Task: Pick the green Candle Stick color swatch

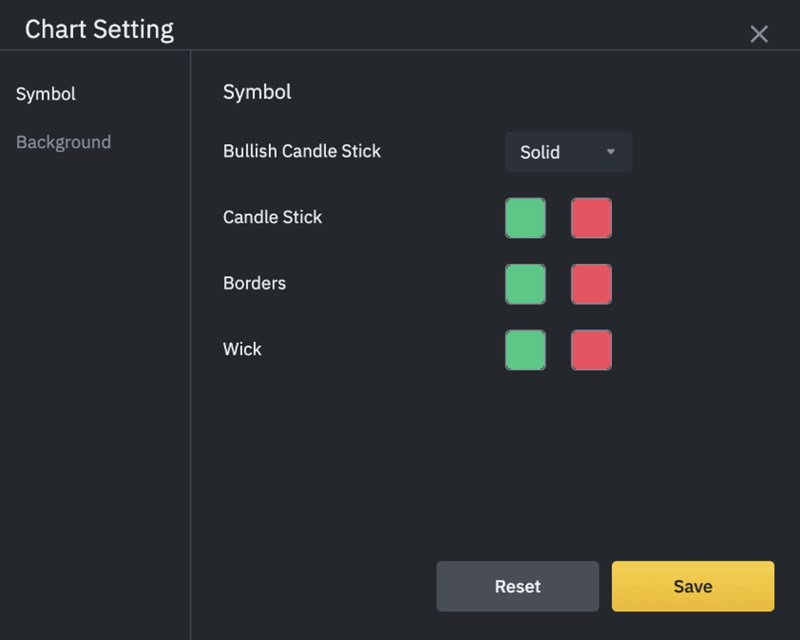Action: pyautogui.click(x=526, y=218)
